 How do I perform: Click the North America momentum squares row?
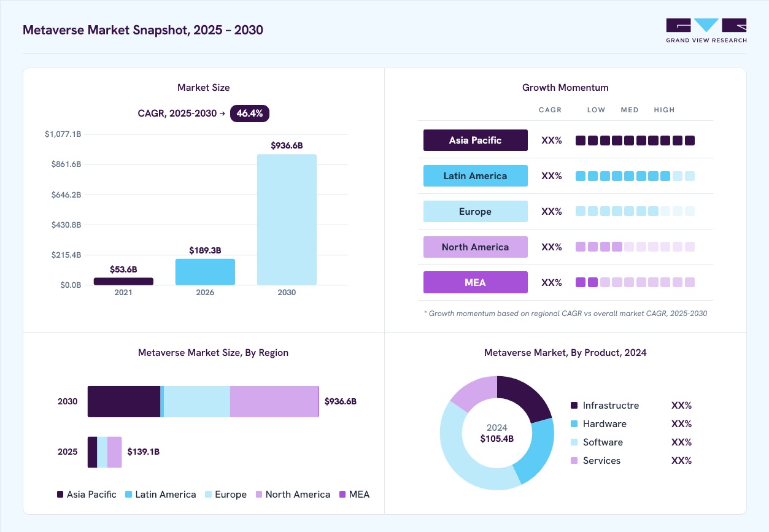pos(635,247)
